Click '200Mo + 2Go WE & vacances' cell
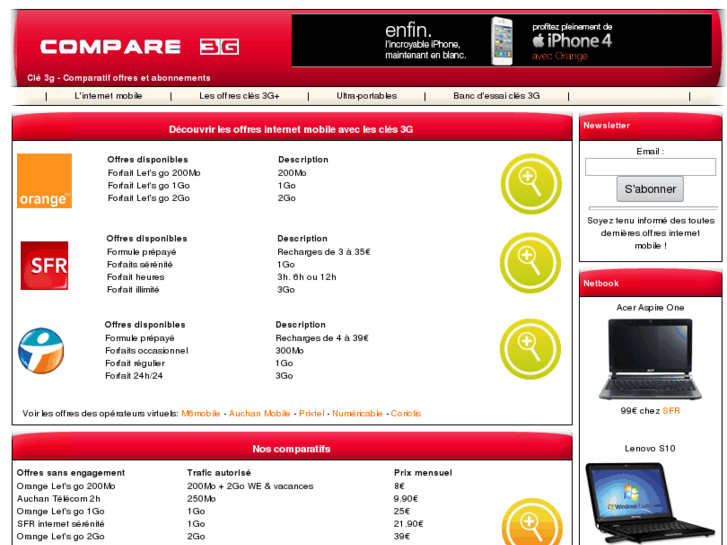The image size is (727, 545). point(250,486)
